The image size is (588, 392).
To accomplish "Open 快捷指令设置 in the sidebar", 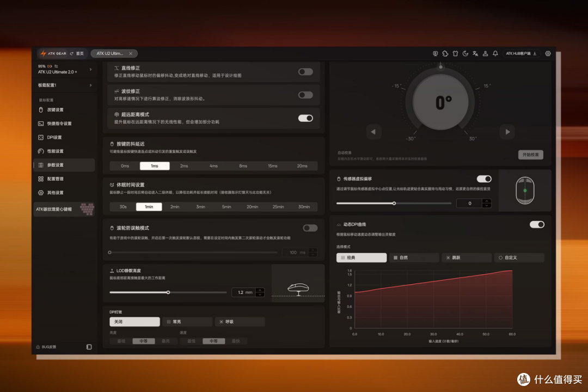I will [x=64, y=124].
